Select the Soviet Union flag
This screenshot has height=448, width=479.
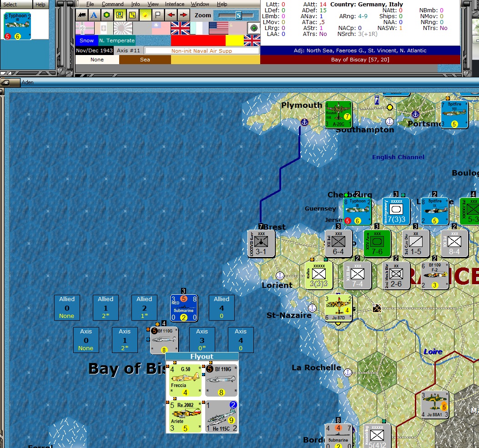click(237, 28)
